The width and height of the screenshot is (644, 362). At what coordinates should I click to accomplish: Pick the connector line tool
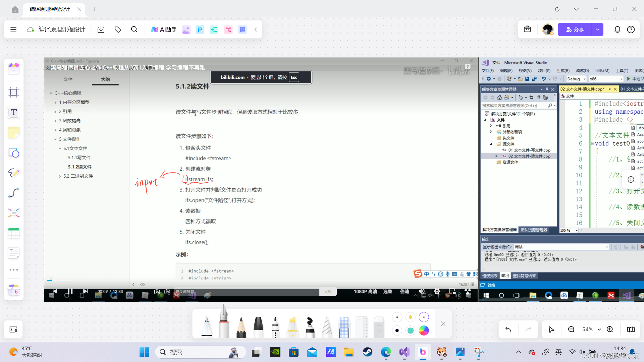click(14, 193)
